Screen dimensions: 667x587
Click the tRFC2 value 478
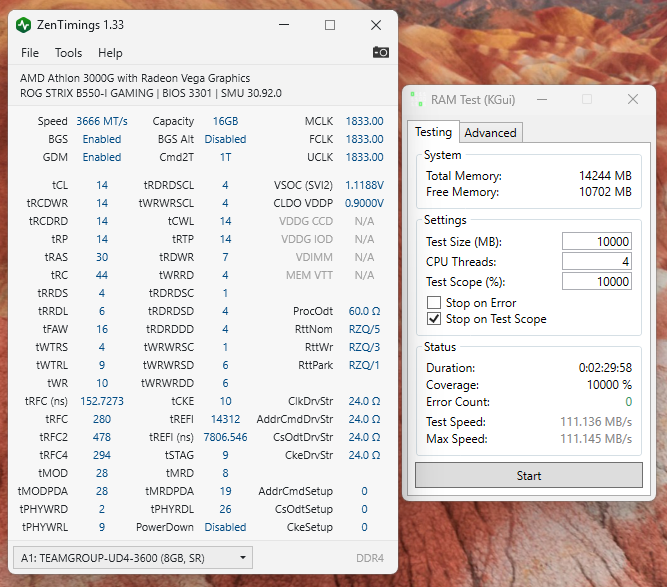pyautogui.click(x=102, y=437)
